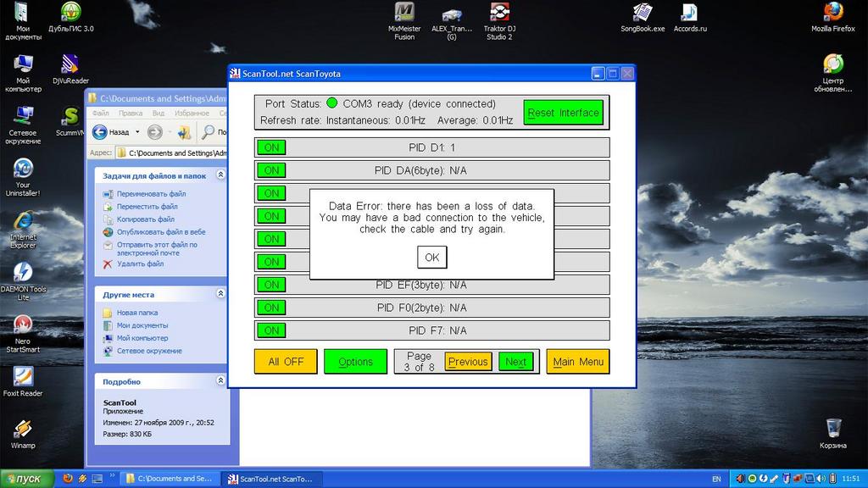Click the Up folder icon in Explorer toolbar
Image resolution: width=868 pixels, height=488 pixels.
coord(184,132)
